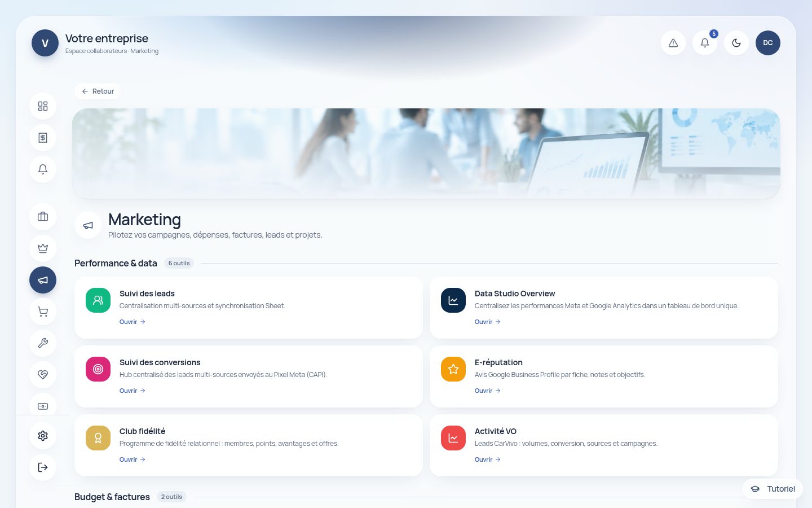The height and width of the screenshot is (508, 812).
Task: Open the briefcase icon in sidebar
Action: pos(43,217)
